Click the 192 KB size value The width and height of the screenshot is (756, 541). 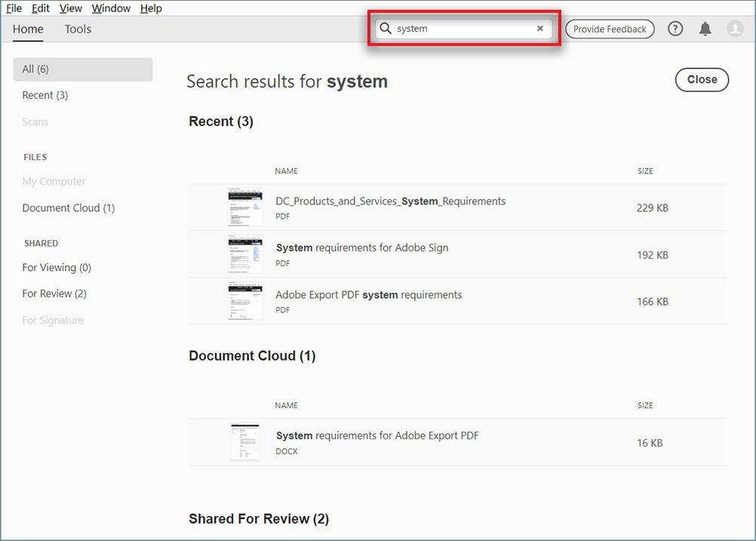(x=653, y=255)
